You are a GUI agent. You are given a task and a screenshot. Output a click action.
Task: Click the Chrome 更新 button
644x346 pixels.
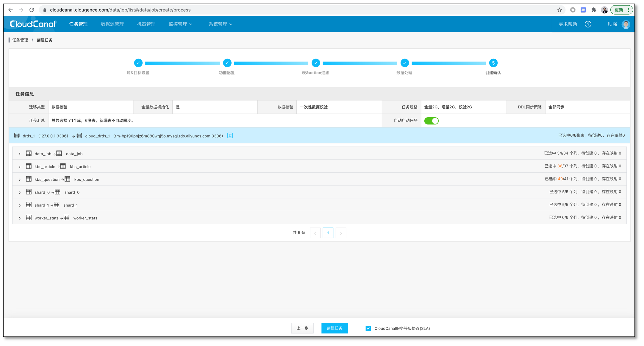point(619,10)
